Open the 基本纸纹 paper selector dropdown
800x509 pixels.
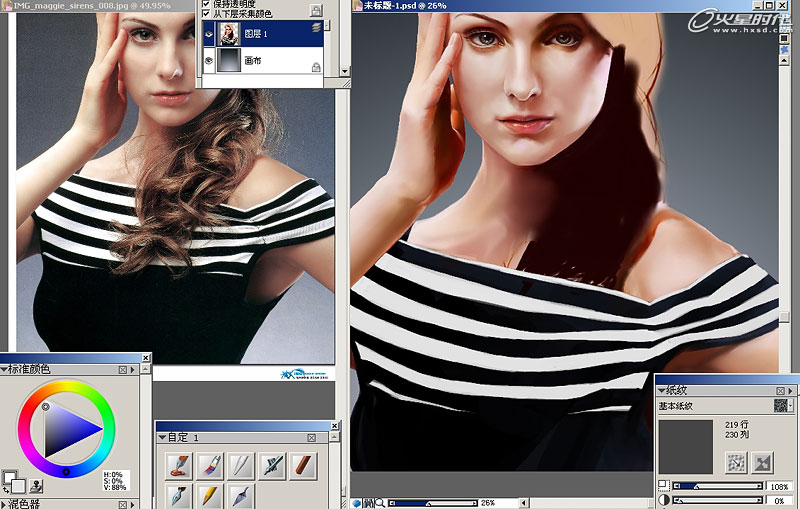point(784,405)
